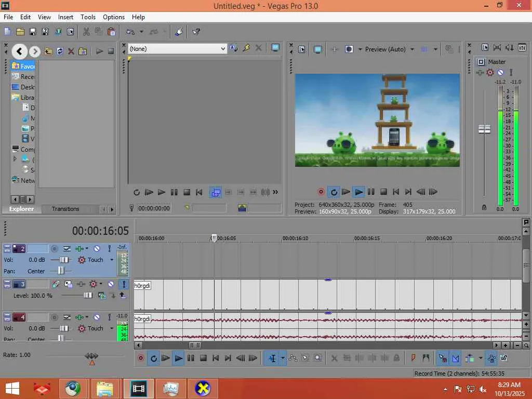Toggle Auto Ripple in timeline toolbar

(x=470, y=358)
